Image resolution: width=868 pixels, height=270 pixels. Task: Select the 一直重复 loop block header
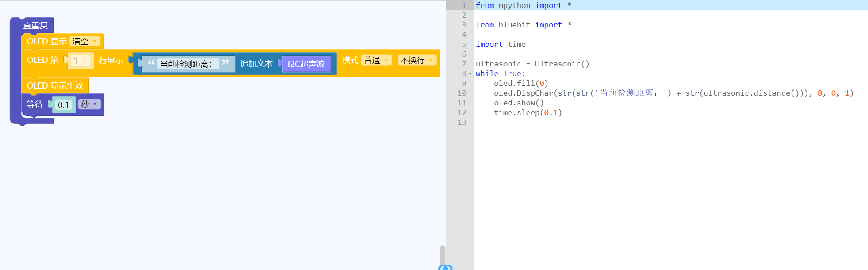coord(31,25)
